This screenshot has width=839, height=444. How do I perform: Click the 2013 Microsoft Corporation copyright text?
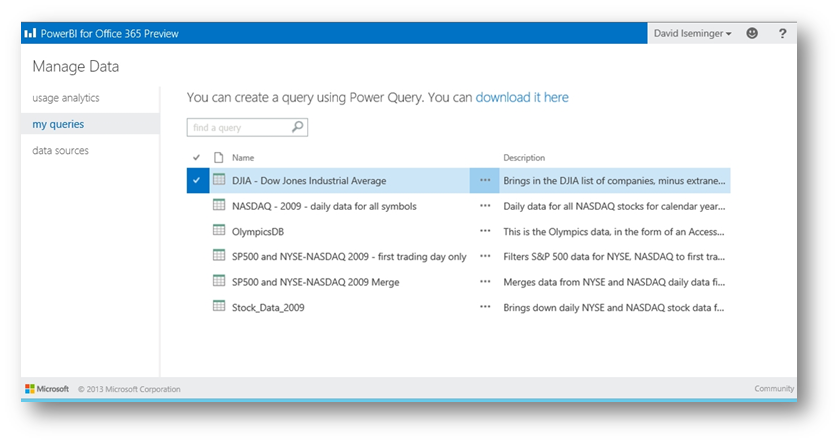(129, 389)
